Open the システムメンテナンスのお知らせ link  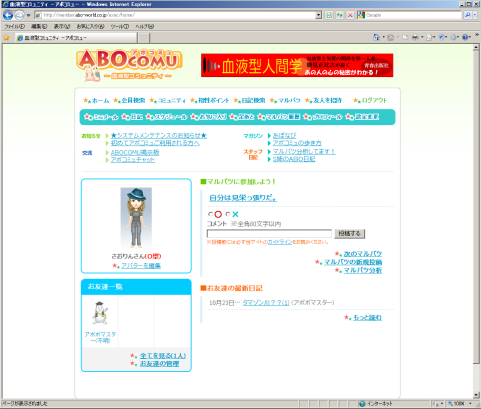159,136
